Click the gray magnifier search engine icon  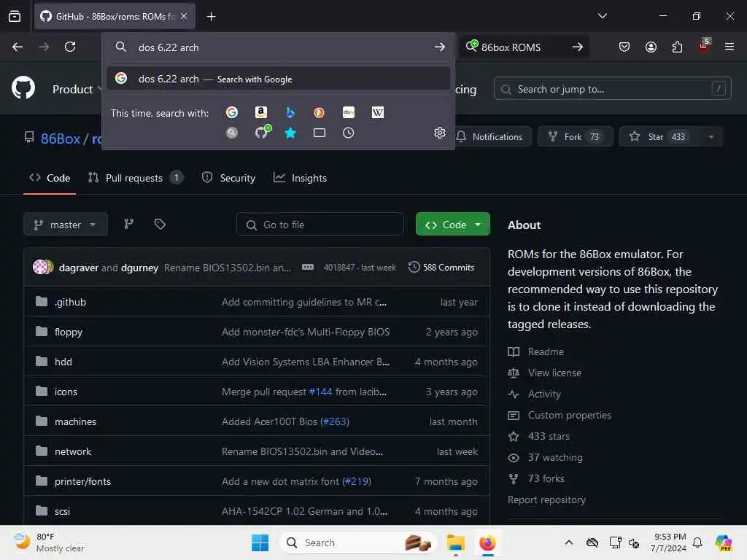click(x=232, y=133)
